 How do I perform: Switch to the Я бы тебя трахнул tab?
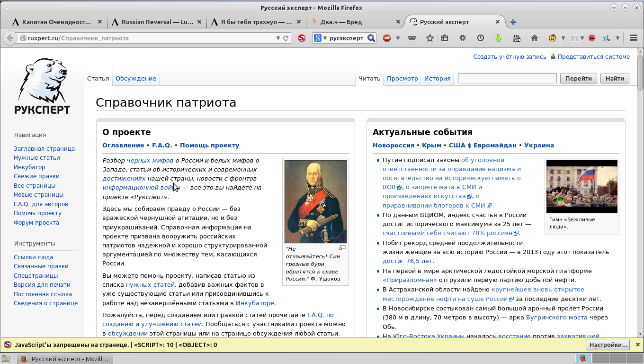(x=256, y=22)
